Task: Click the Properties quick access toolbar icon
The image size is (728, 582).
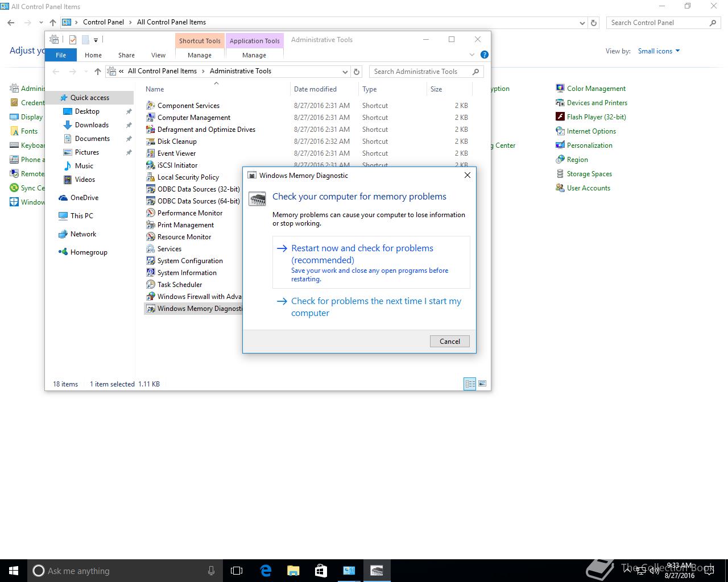Action: point(73,40)
